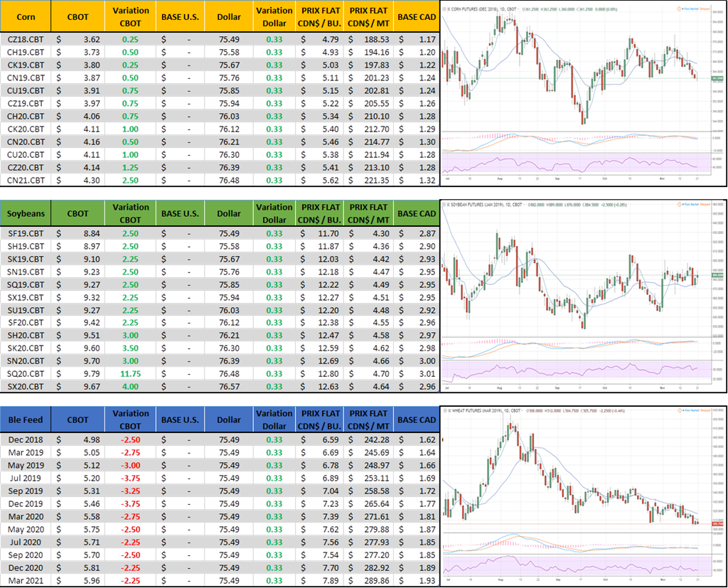Select the blue Ble Feed table header
Viewport: 728px width, 588px height.
pyautogui.click(x=26, y=419)
